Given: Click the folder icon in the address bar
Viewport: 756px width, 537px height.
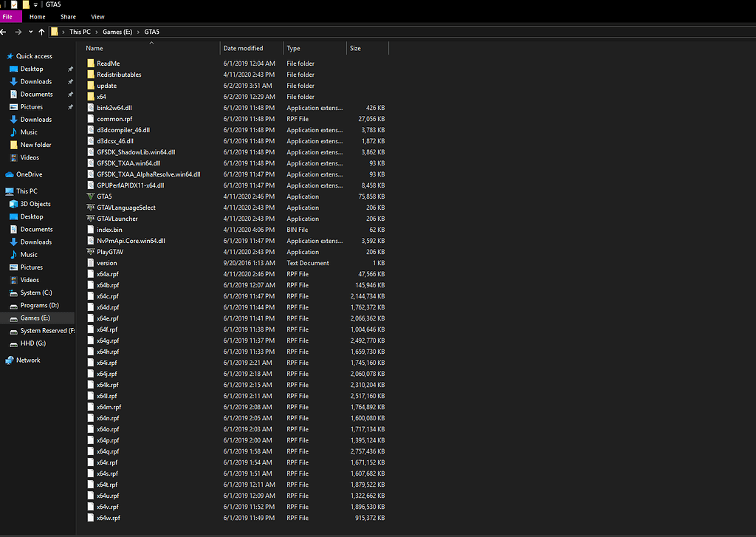Looking at the screenshot, I should 55,31.
